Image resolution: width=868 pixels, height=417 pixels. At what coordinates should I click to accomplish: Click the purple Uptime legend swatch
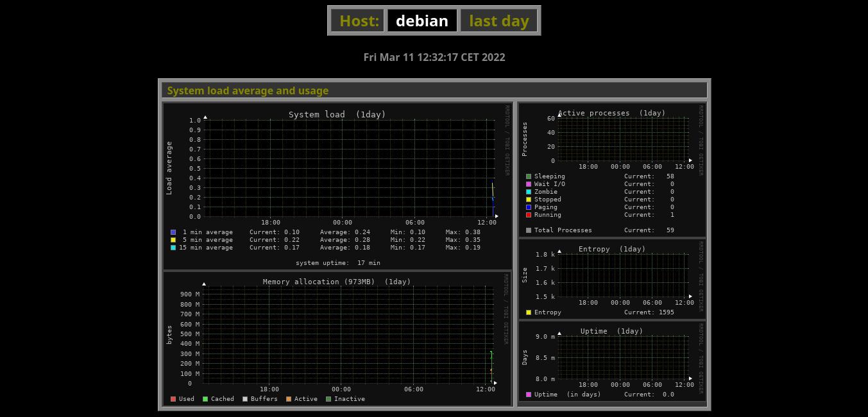coord(529,395)
